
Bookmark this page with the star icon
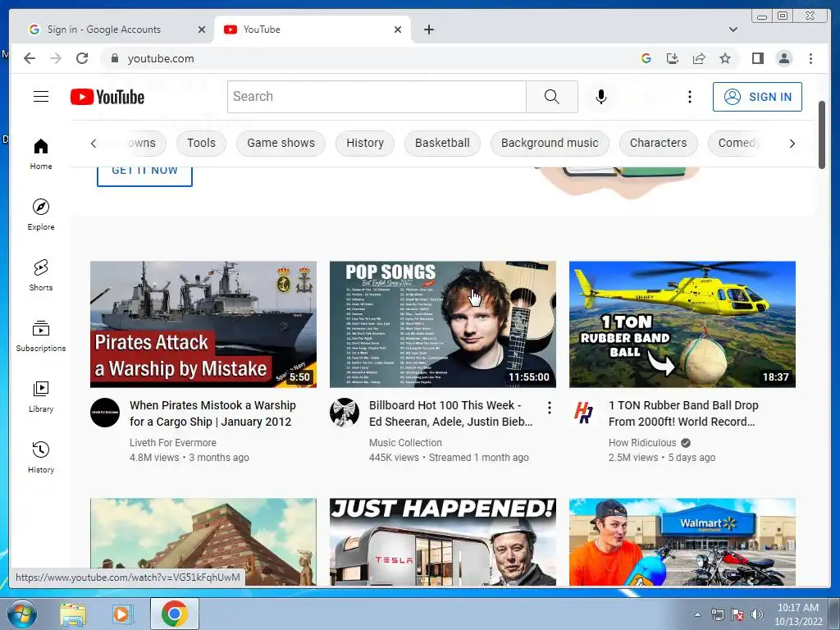(725, 58)
